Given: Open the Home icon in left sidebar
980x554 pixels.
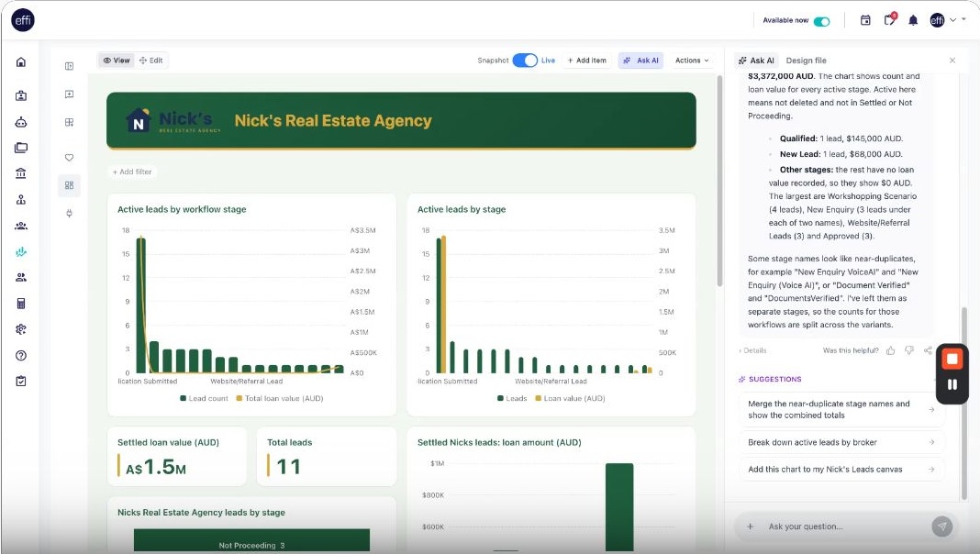Looking at the screenshot, I should 20,61.
